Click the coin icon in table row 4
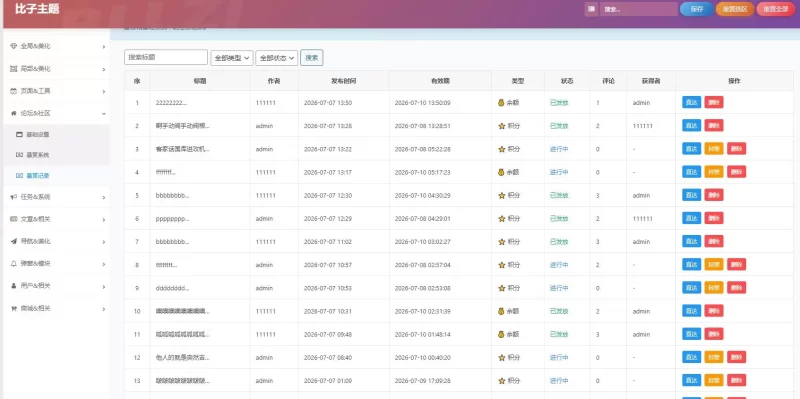Image resolution: width=800 pixels, height=399 pixels. pos(501,172)
